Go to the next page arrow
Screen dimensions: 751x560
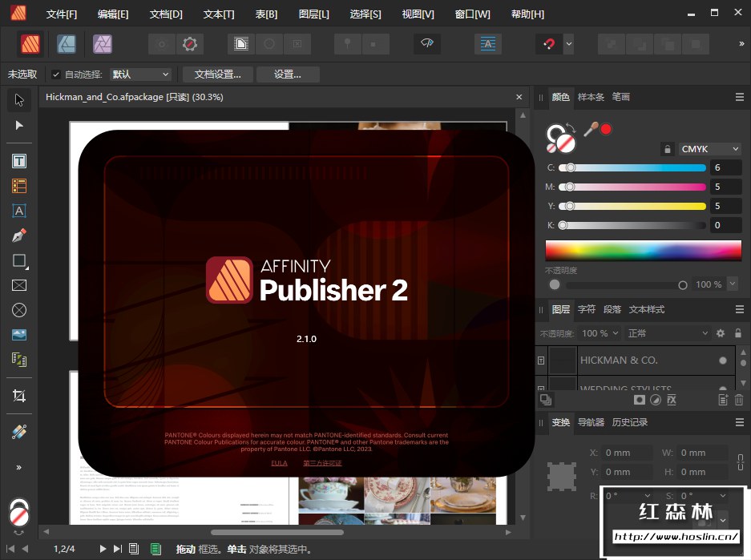[103, 549]
